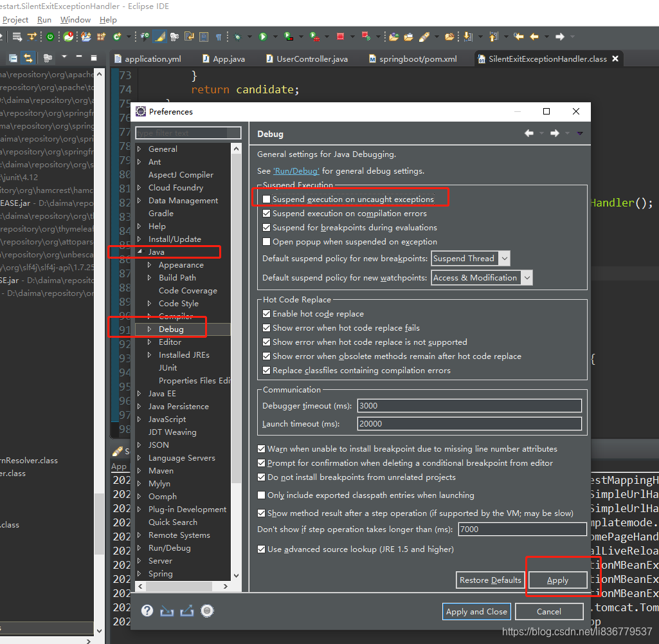Expand the Spring preferences node
659x644 pixels.
[140, 574]
